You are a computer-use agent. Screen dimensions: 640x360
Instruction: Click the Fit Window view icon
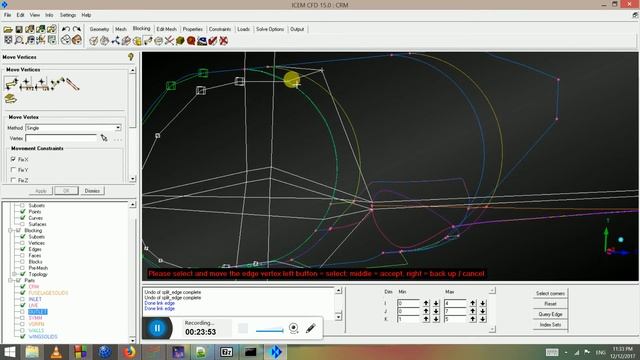click(x=8, y=40)
